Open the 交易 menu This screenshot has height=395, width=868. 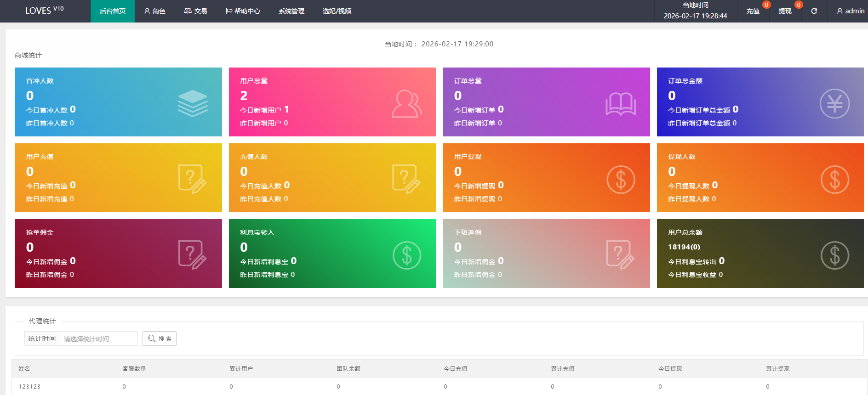point(195,11)
